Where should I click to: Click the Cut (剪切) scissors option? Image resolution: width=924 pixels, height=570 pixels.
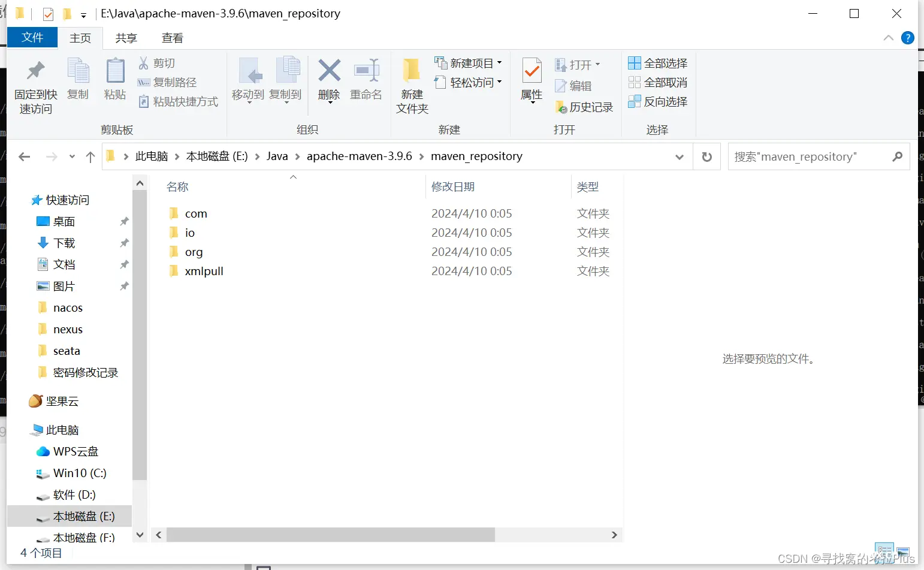click(x=157, y=63)
